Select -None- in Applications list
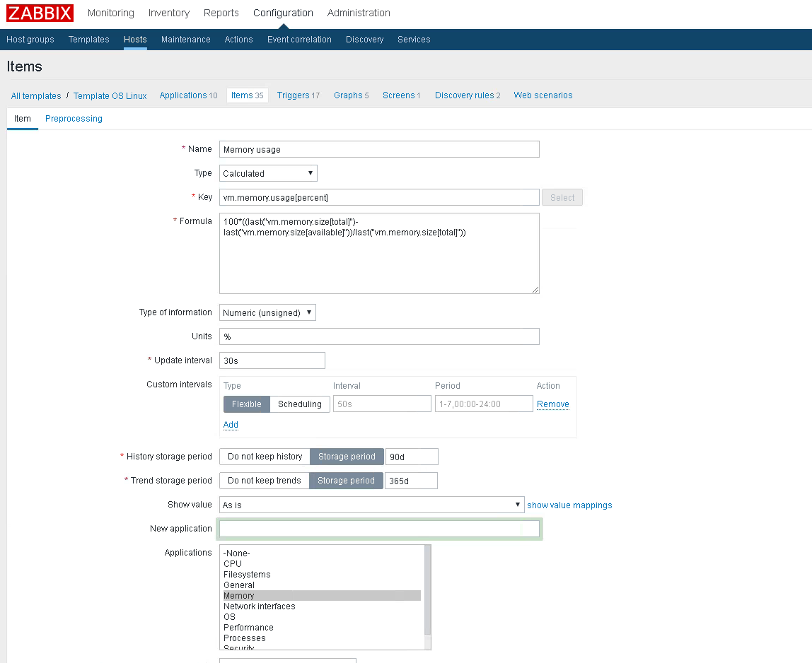The height and width of the screenshot is (663, 812). [322, 553]
